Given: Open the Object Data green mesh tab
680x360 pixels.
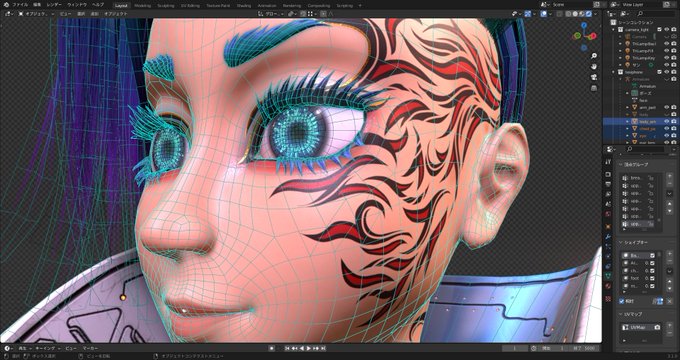Looking at the screenshot, I should click(x=608, y=276).
